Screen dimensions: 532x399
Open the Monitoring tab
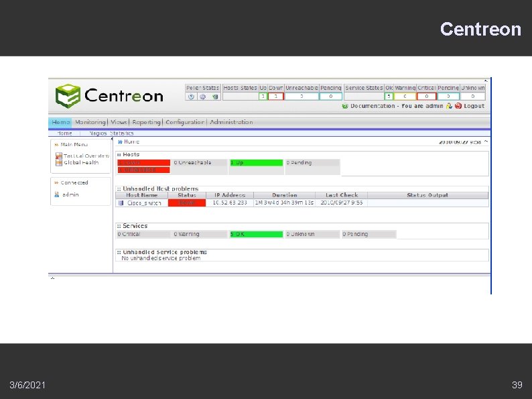pos(90,122)
